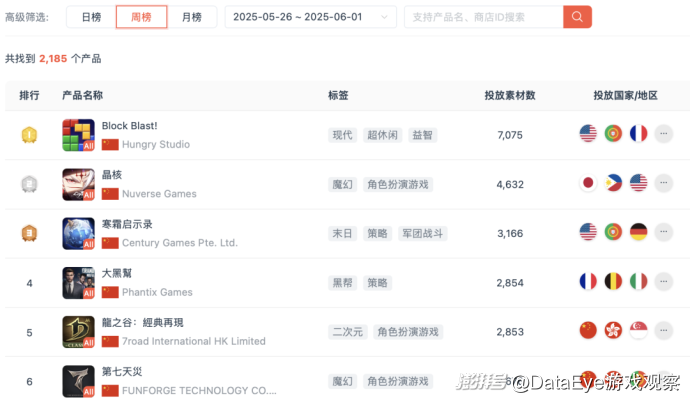690x403 pixels.
Task: Select the 周榜 weekly ranking tab
Action: [x=141, y=17]
